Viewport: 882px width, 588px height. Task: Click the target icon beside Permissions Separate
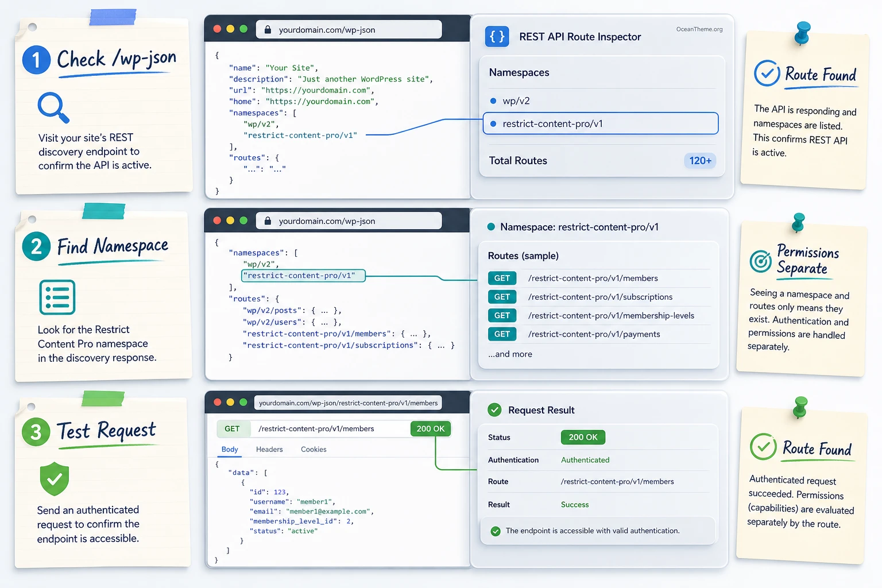coord(761,261)
